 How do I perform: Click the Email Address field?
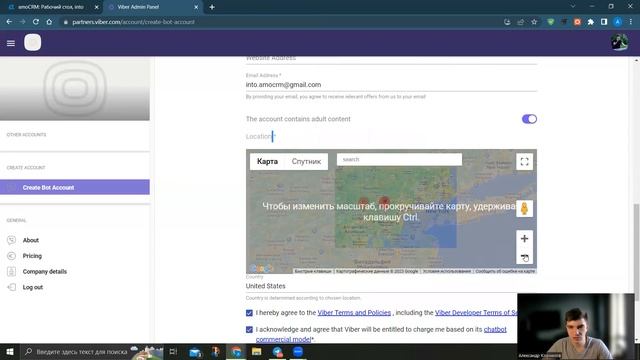[391, 85]
